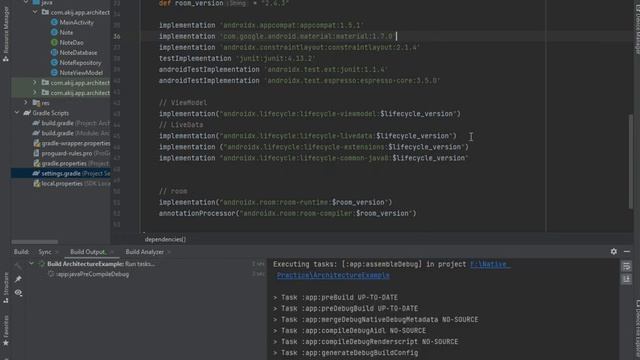
Task: Click lifecycle-viewmodel implementation line
Action: click(310, 114)
